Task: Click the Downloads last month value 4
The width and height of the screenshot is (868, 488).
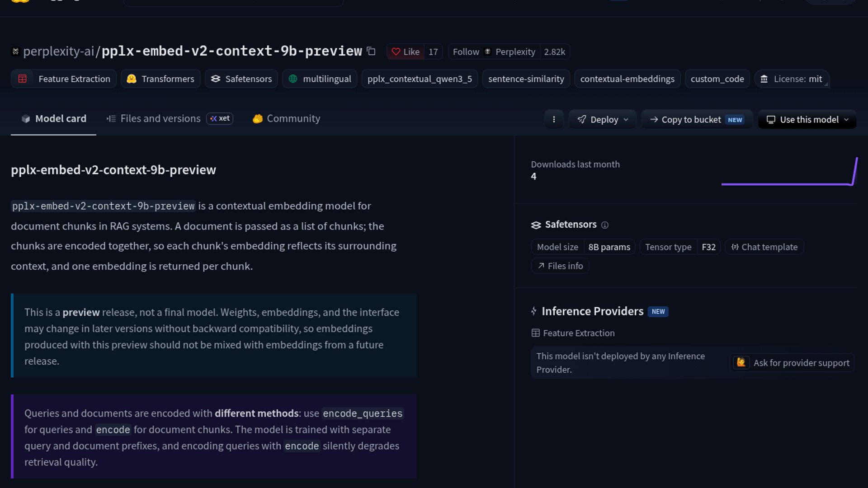Action: tap(533, 176)
